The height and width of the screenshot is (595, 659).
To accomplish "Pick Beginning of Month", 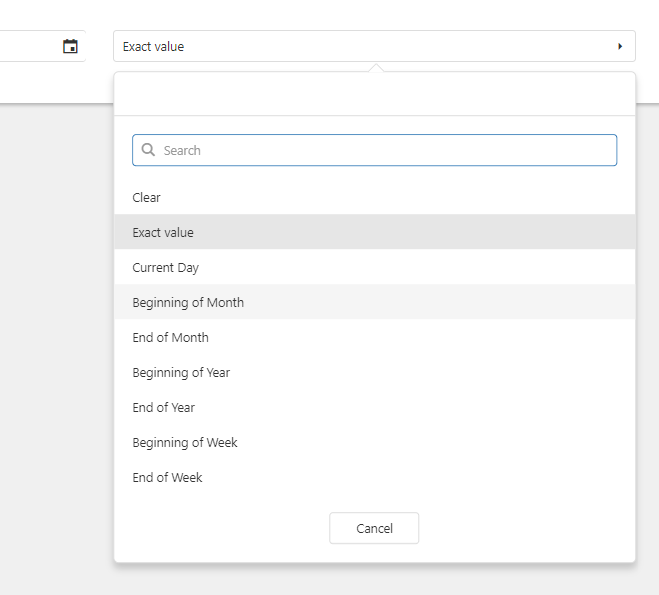I will 374,302.
